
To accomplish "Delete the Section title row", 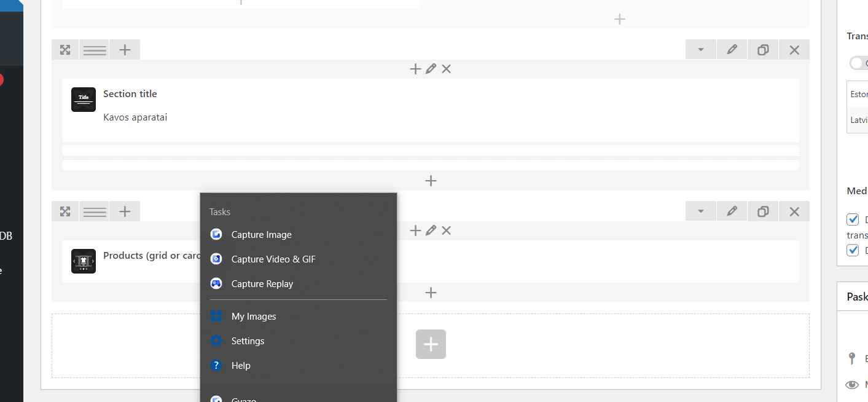I will tap(794, 50).
